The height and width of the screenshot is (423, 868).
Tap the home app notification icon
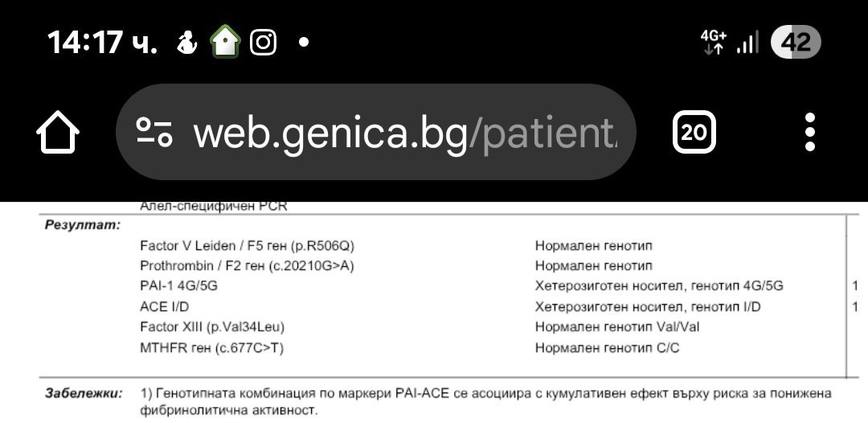[x=226, y=42]
